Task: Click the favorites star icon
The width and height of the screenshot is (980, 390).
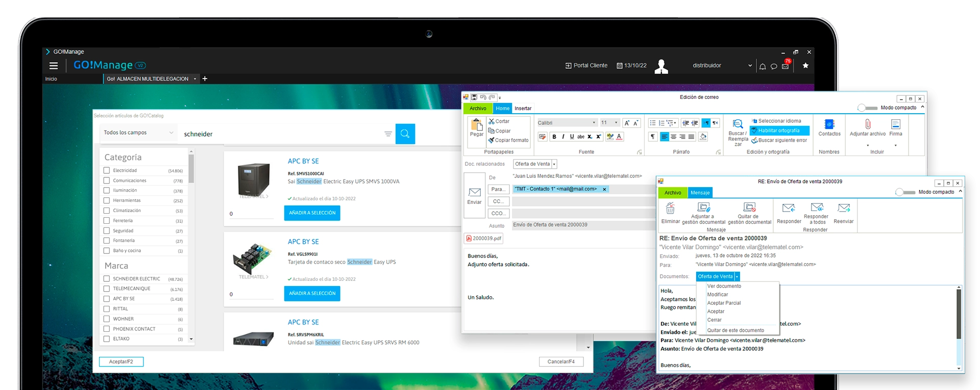Action: (x=805, y=66)
